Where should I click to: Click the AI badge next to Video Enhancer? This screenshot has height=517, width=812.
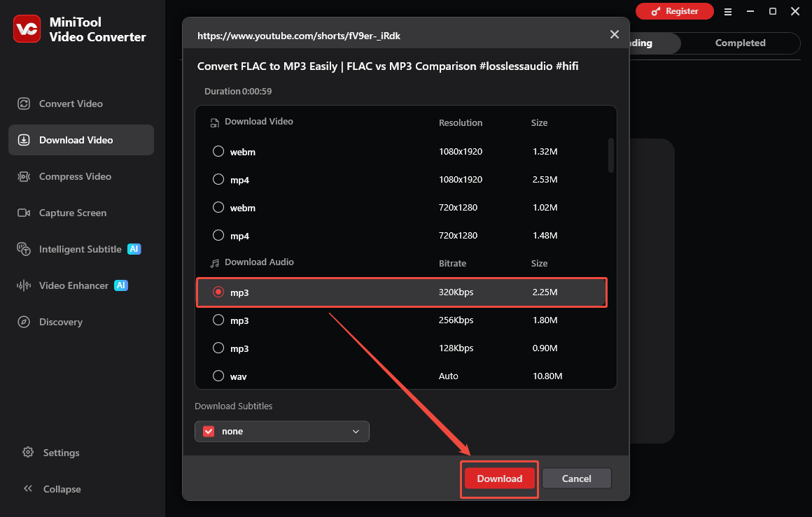(x=121, y=285)
